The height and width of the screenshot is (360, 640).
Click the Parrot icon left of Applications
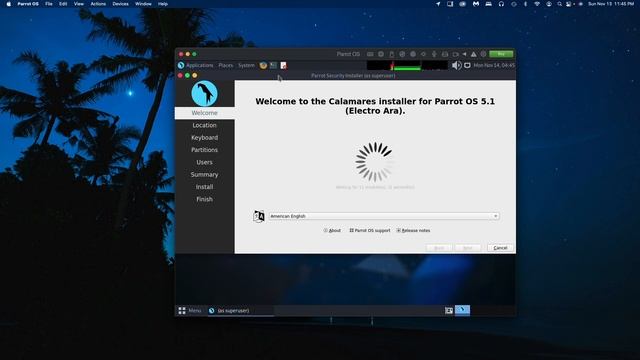181,65
